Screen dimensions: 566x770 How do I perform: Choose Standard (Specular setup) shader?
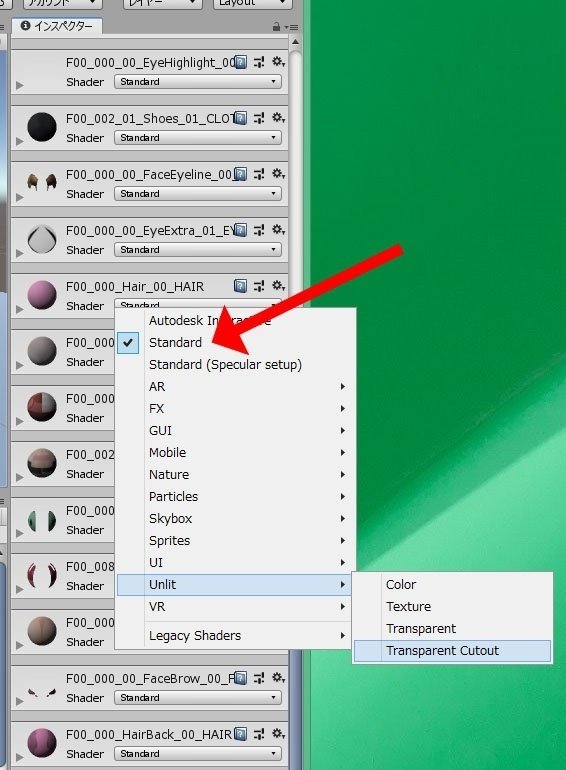tap(234, 365)
